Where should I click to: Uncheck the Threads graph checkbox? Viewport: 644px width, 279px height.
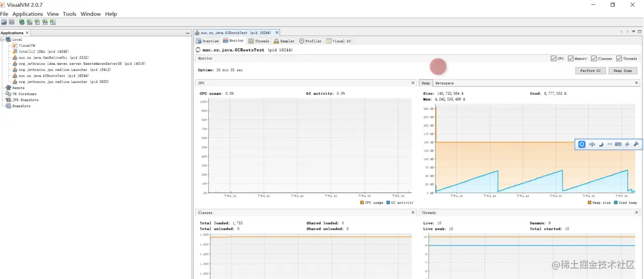click(619, 59)
